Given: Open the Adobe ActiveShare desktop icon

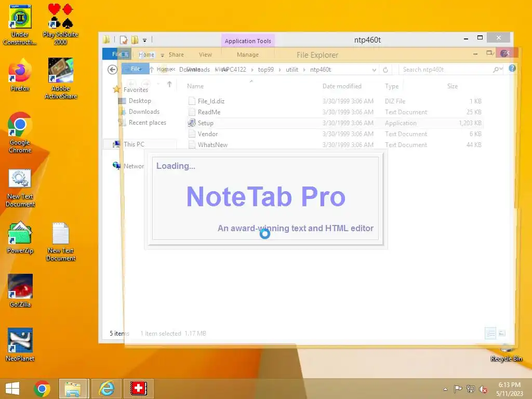Looking at the screenshot, I should point(61,79).
